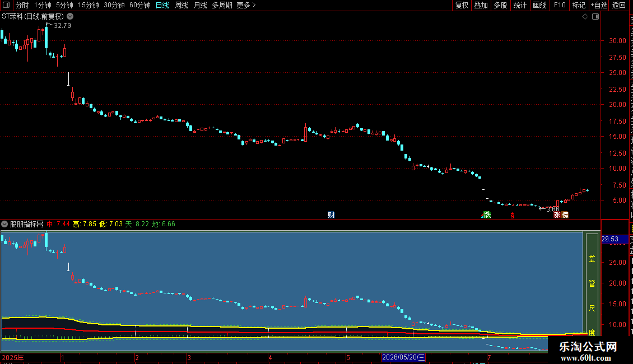Click the 叠加 overlay button
633x364 pixels.
point(481,5)
